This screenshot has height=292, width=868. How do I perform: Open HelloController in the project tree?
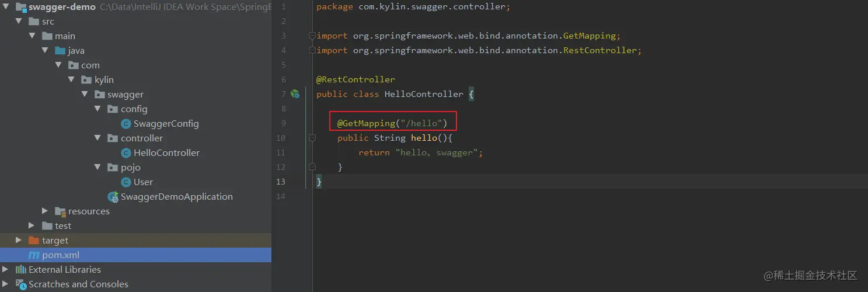click(167, 153)
